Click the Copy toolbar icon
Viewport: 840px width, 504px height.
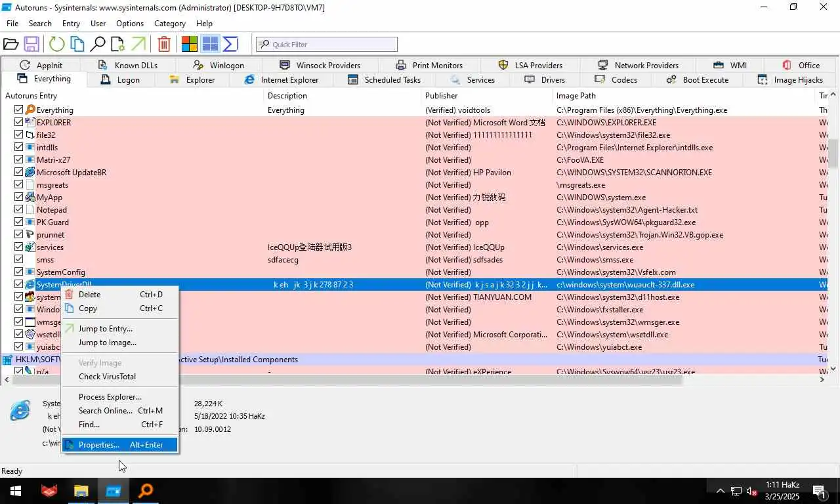point(77,44)
